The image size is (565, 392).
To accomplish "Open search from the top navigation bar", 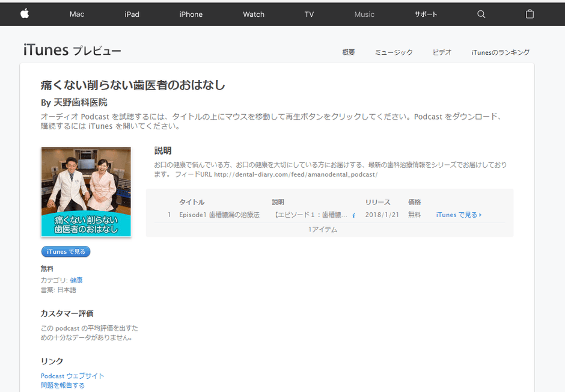I will (481, 14).
